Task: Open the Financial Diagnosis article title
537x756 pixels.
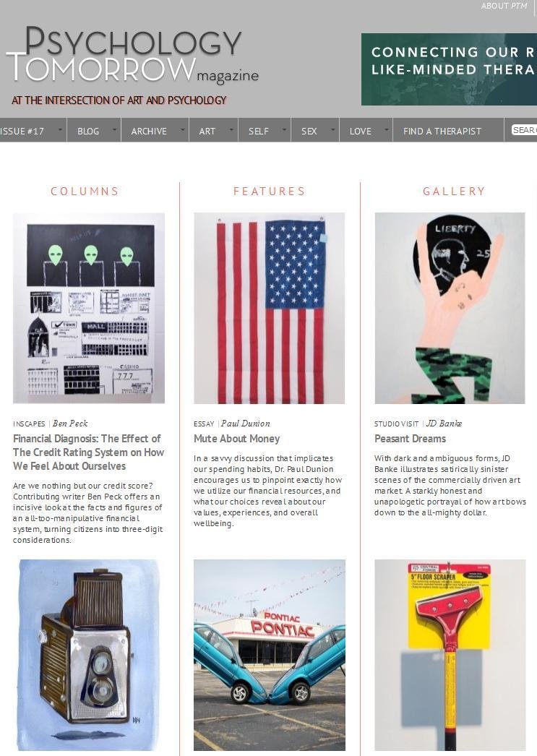Action: click(x=89, y=452)
